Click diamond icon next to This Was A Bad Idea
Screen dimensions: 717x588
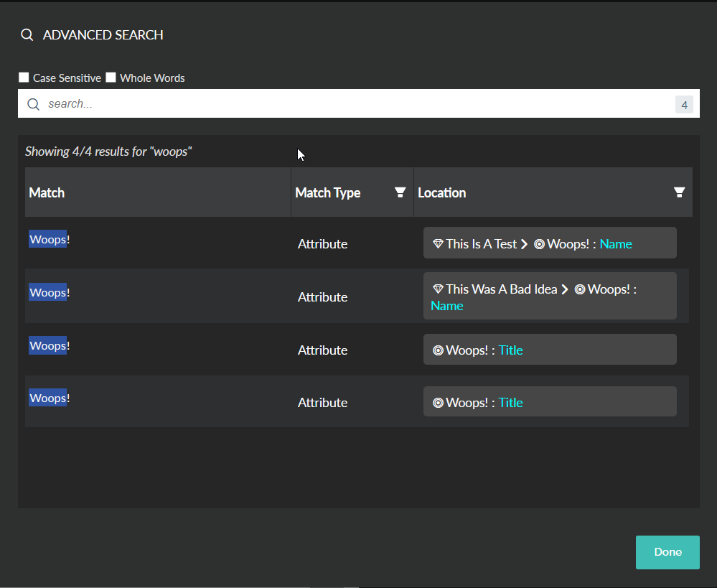[x=438, y=289]
